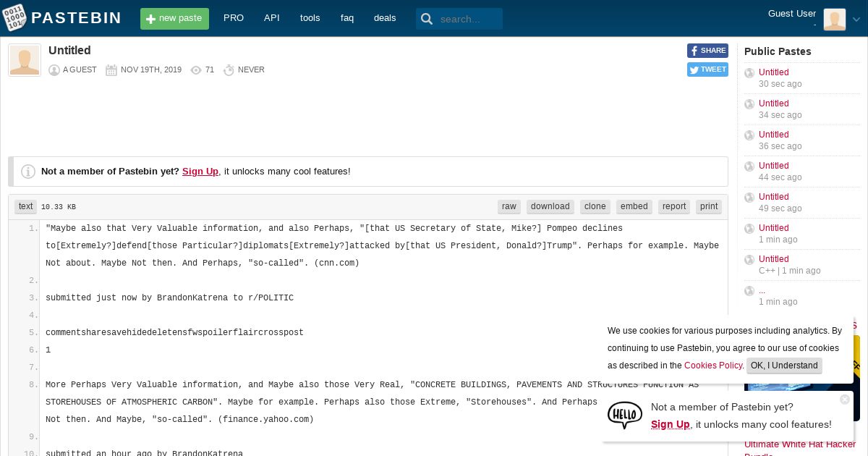Click globe icon beside C++ paste

click(x=749, y=260)
